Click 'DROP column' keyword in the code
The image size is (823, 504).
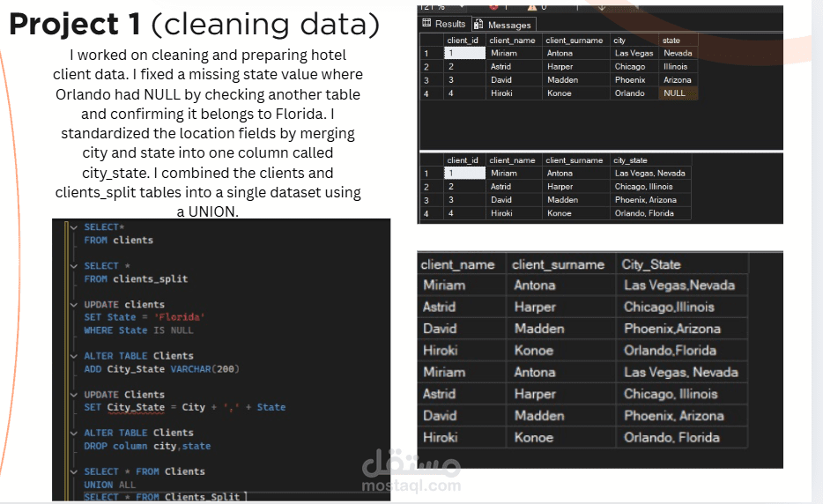click(x=115, y=446)
